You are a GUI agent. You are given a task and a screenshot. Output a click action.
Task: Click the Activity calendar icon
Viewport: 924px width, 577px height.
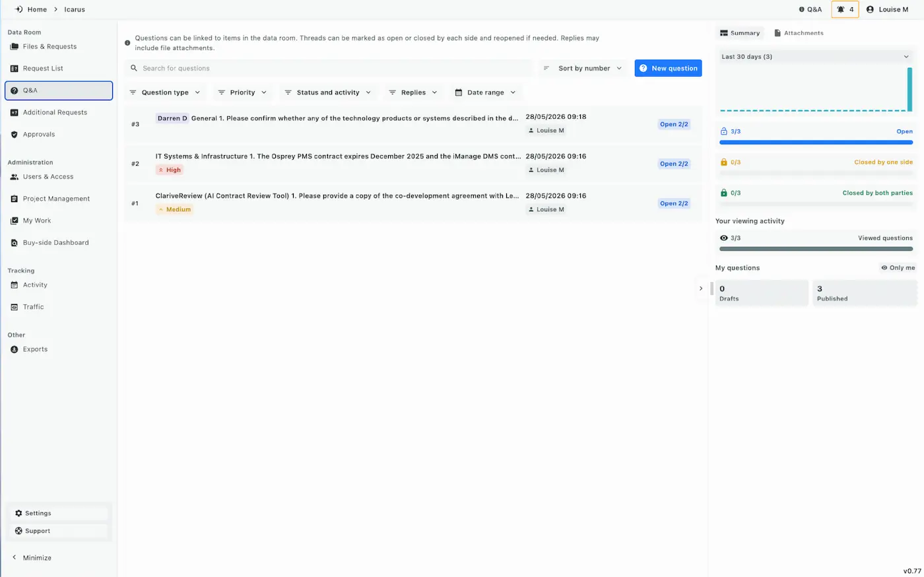point(15,285)
